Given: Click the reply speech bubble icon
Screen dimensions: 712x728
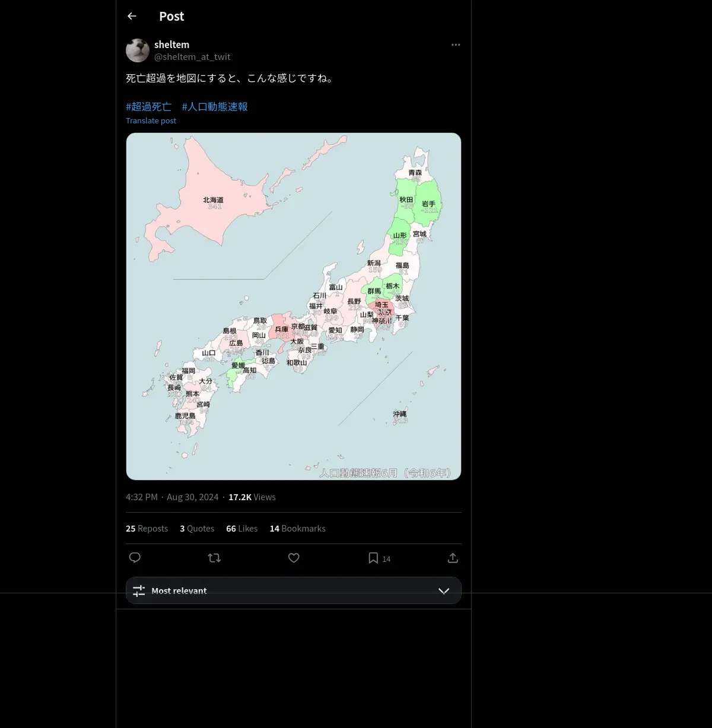Looking at the screenshot, I should tap(135, 558).
